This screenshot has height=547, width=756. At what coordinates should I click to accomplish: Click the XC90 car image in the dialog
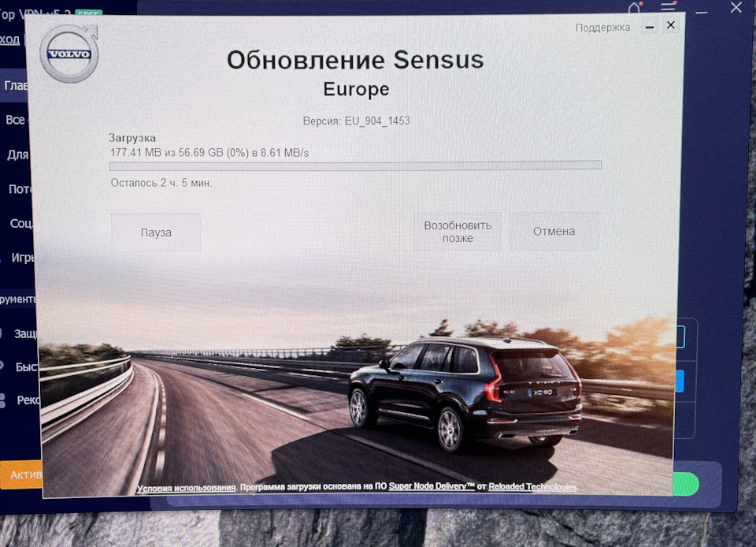click(465, 394)
